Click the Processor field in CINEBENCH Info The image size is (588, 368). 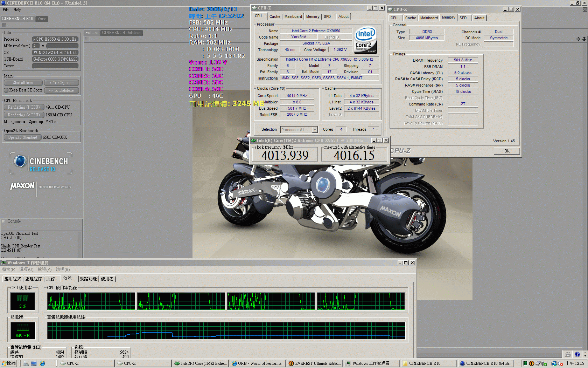click(x=55, y=39)
